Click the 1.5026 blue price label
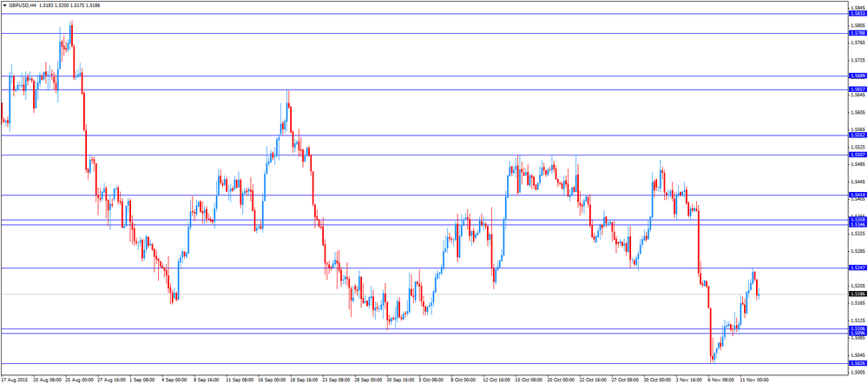The width and height of the screenshot is (868, 384). (858, 363)
